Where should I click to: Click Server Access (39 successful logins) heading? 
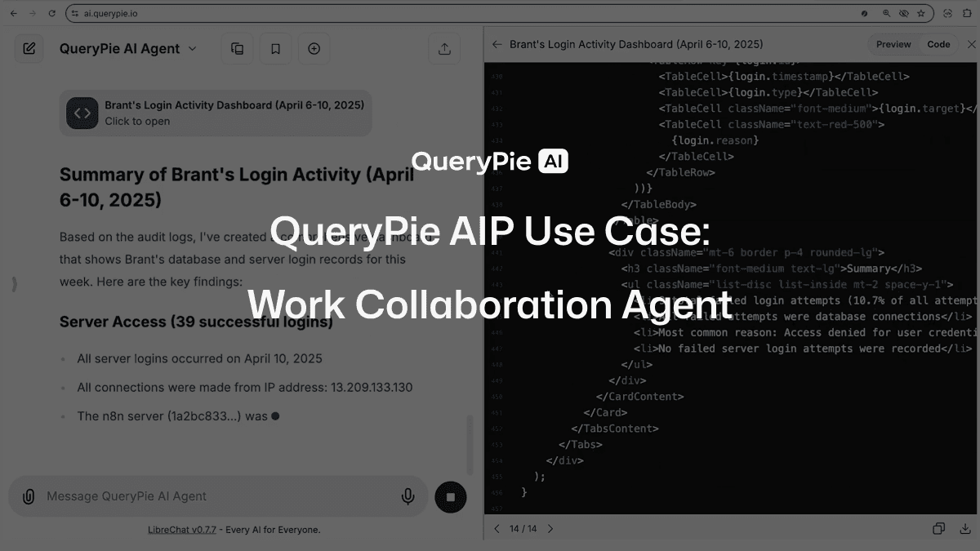pos(196,322)
